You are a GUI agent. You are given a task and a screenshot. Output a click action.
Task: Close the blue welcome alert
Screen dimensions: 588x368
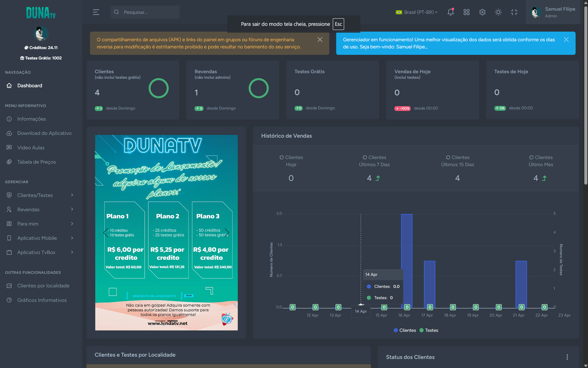(x=566, y=40)
